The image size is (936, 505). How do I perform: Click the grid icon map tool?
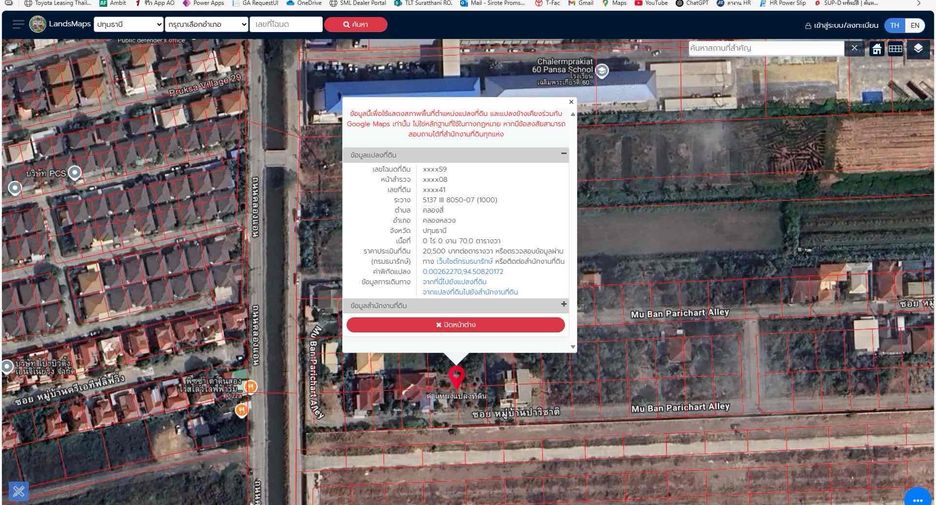click(x=895, y=49)
